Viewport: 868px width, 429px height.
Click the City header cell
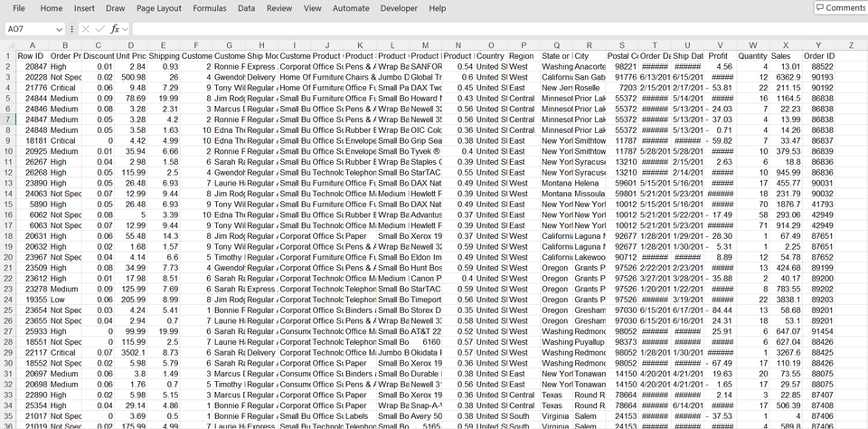point(589,56)
